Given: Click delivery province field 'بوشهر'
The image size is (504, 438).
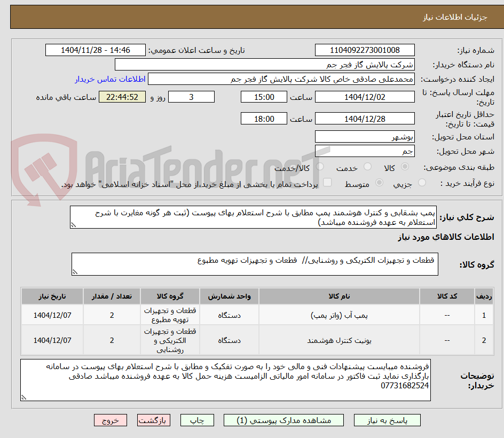Looking at the screenshot, I should coord(365,137).
